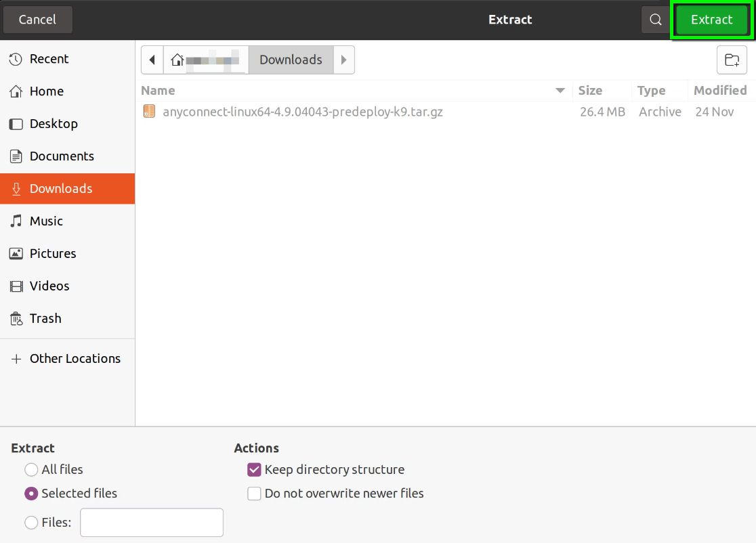Open the Documents folder
Viewport: 756px width, 543px height.
[62, 156]
